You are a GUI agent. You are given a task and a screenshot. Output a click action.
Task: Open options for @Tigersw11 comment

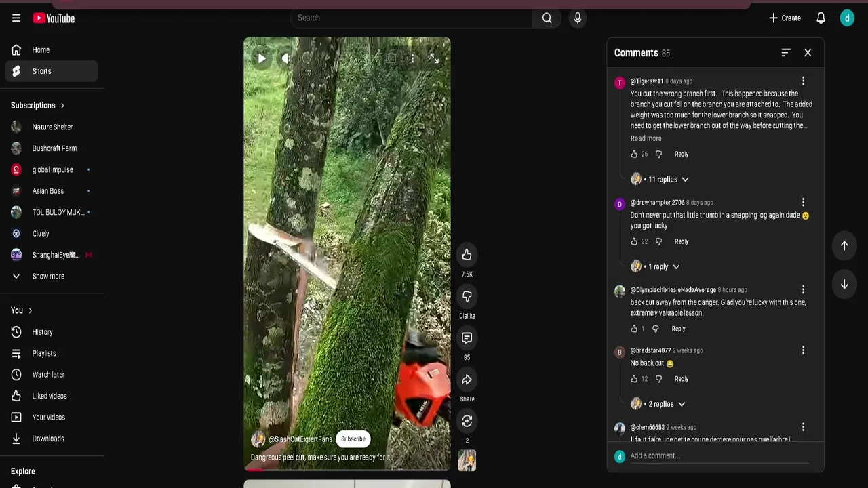pyautogui.click(x=803, y=81)
